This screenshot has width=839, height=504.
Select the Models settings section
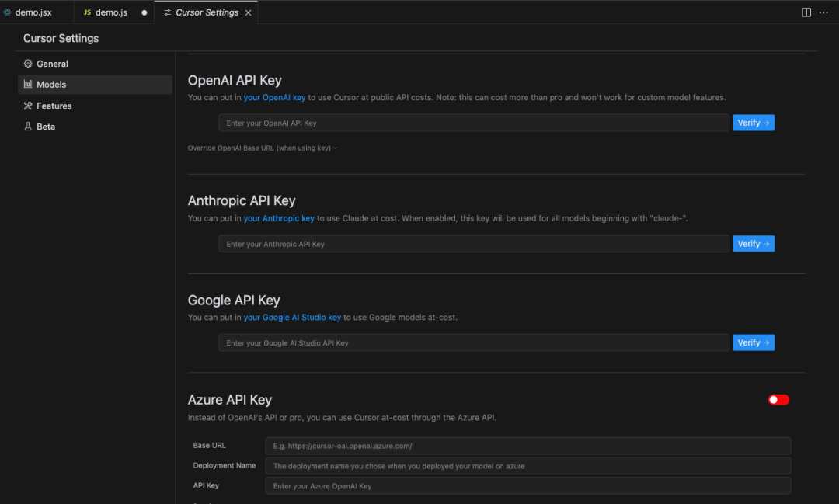(x=96, y=85)
